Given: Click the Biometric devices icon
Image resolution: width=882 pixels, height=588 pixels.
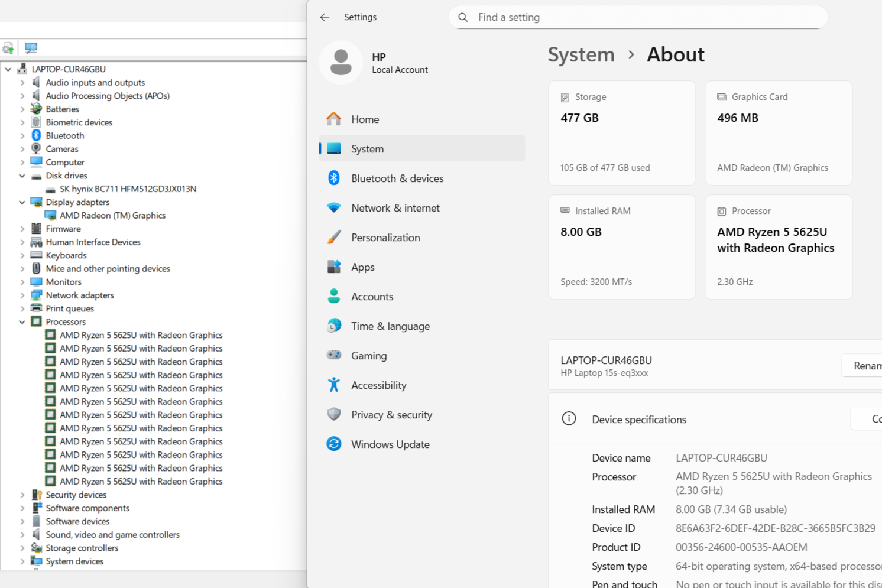Looking at the screenshot, I should click(x=36, y=122).
